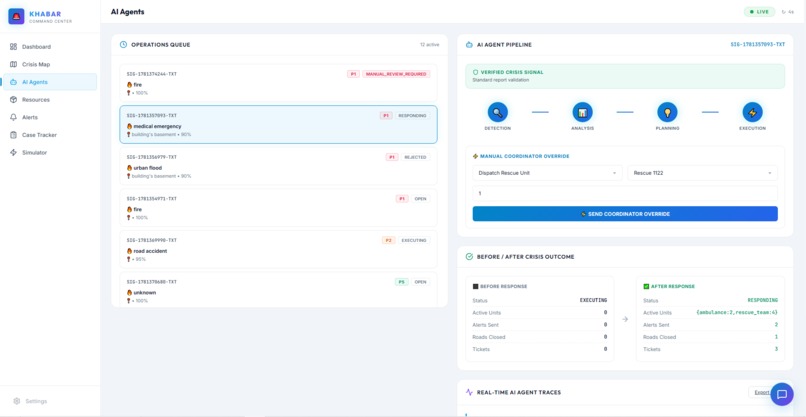Click the SIG-1781357093-TXT link in the pipeline header
The height and width of the screenshot is (417, 806).
coord(758,45)
